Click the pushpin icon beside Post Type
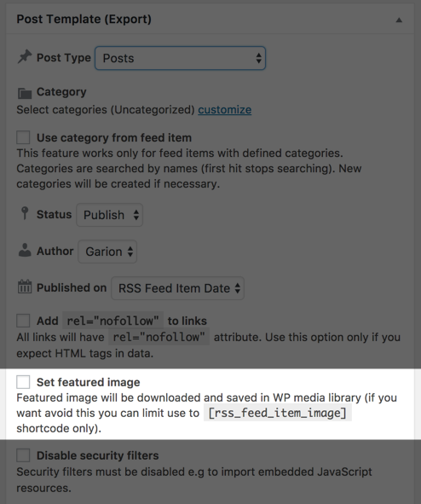Viewport: 421px width, 504px height. click(25, 57)
